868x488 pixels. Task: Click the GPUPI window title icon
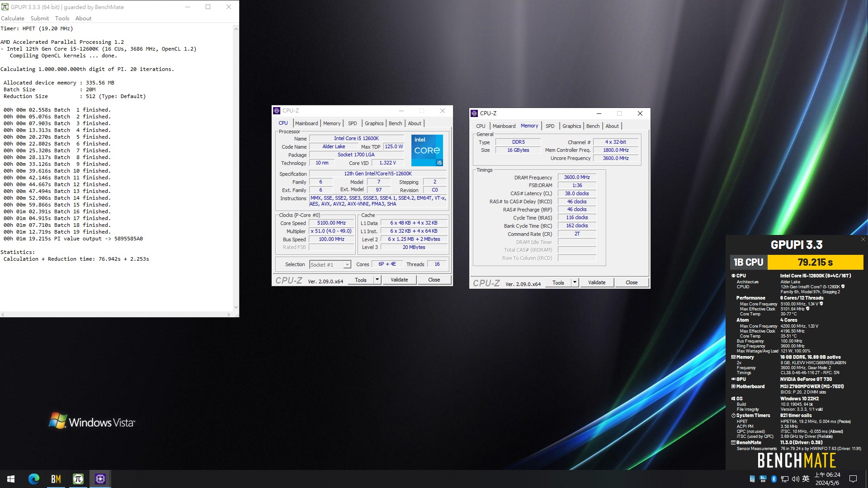point(5,7)
